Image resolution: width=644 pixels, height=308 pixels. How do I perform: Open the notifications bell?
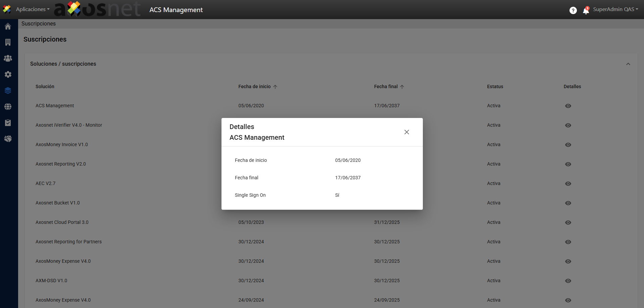click(586, 10)
